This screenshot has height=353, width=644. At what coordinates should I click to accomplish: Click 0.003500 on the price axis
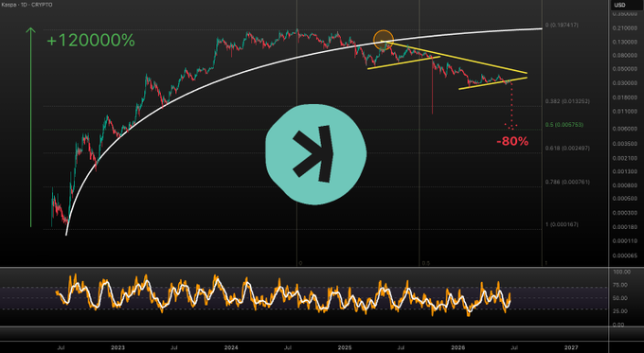click(625, 144)
